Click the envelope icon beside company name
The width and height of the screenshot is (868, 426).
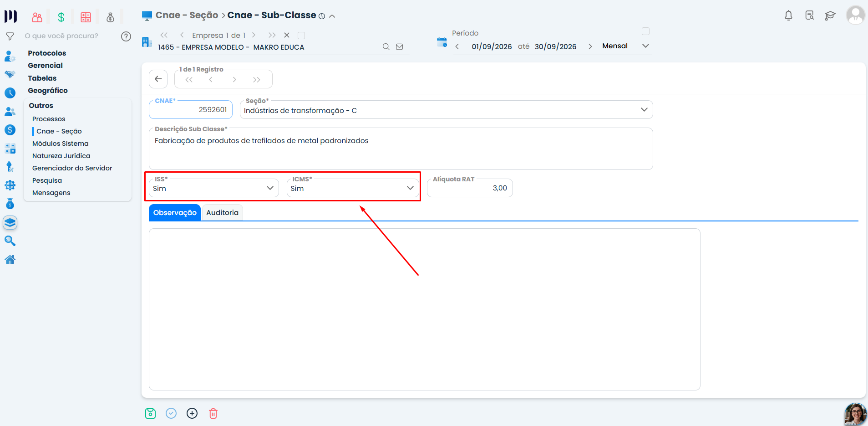point(399,46)
